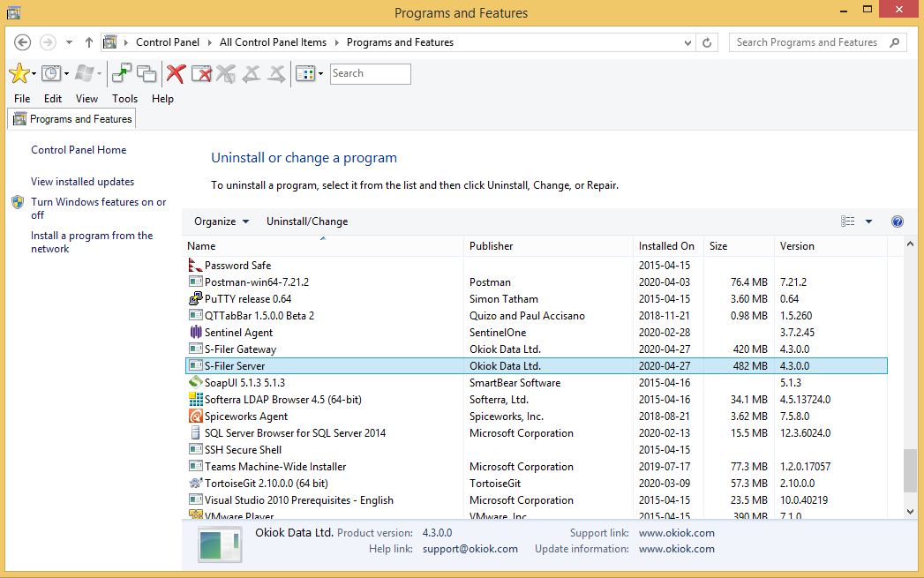Click the All Control Panel Items breadcrumb

pyautogui.click(x=273, y=42)
